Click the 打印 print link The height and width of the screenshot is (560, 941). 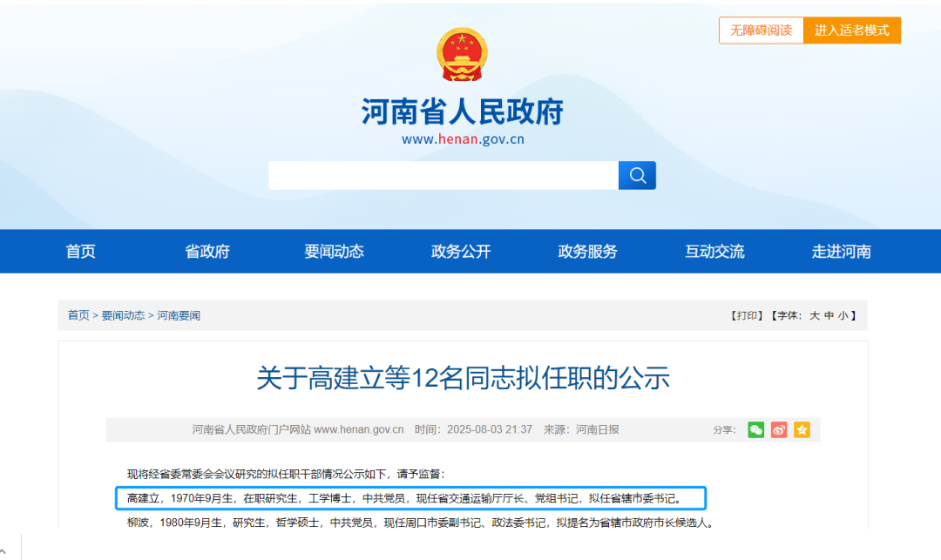point(747,315)
